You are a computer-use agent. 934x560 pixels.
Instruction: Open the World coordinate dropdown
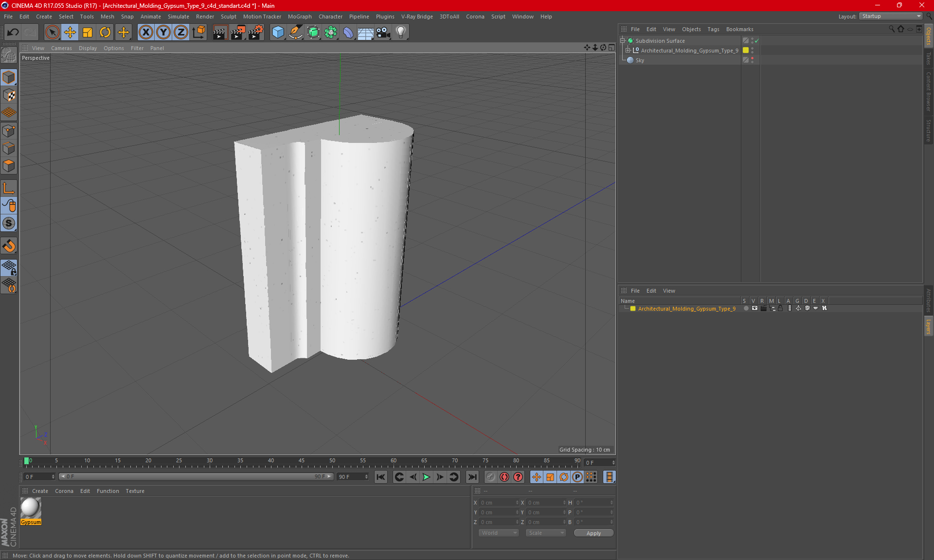499,533
